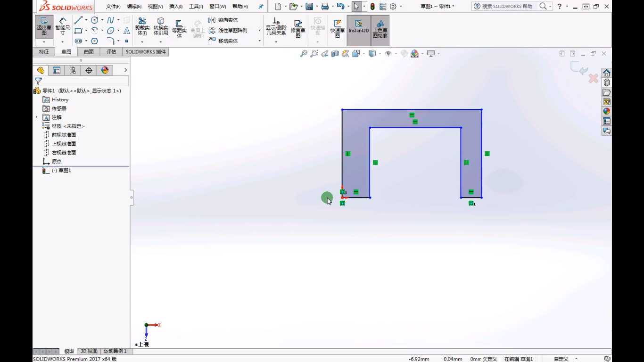
Task: Click 快速草图 Rapid Sketch tool
Action: click(338, 29)
